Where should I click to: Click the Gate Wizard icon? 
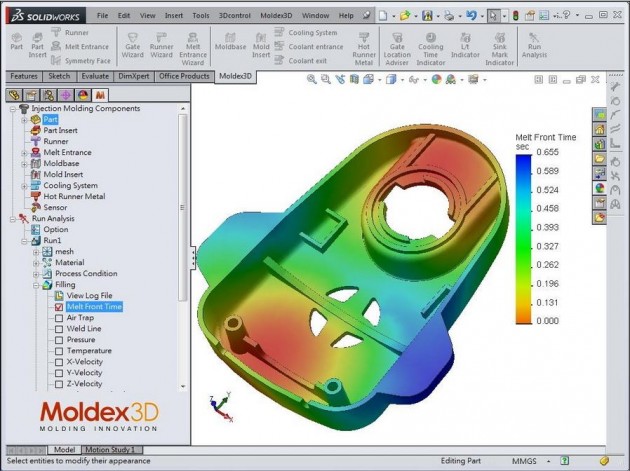(x=132, y=46)
